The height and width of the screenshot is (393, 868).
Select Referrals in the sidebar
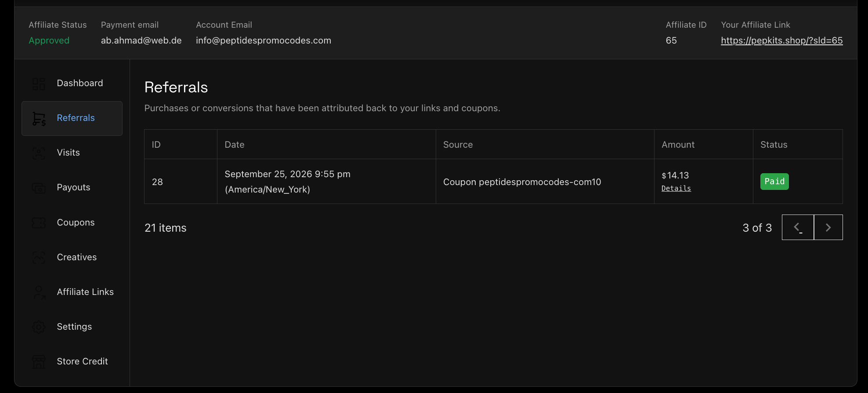pyautogui.click(x=72, y=118)
